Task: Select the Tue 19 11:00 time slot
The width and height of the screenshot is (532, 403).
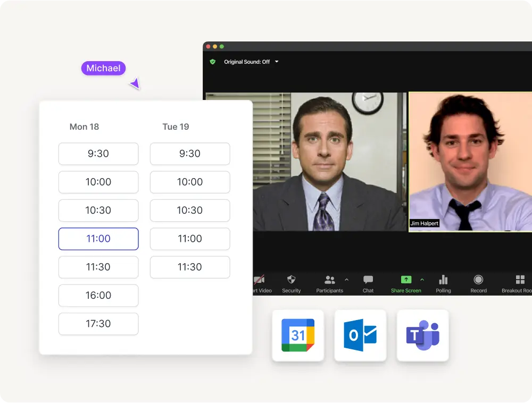Action: [x=190, y=239]
